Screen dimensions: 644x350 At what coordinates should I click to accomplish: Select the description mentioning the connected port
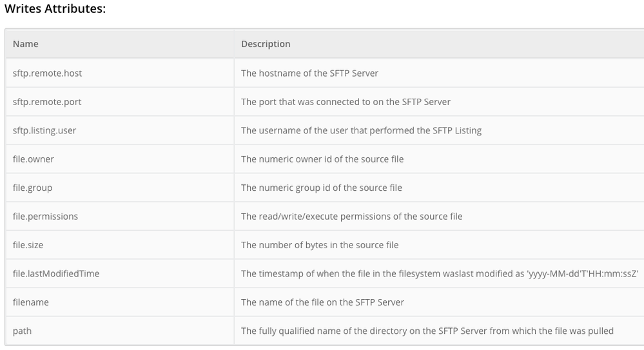346,102
